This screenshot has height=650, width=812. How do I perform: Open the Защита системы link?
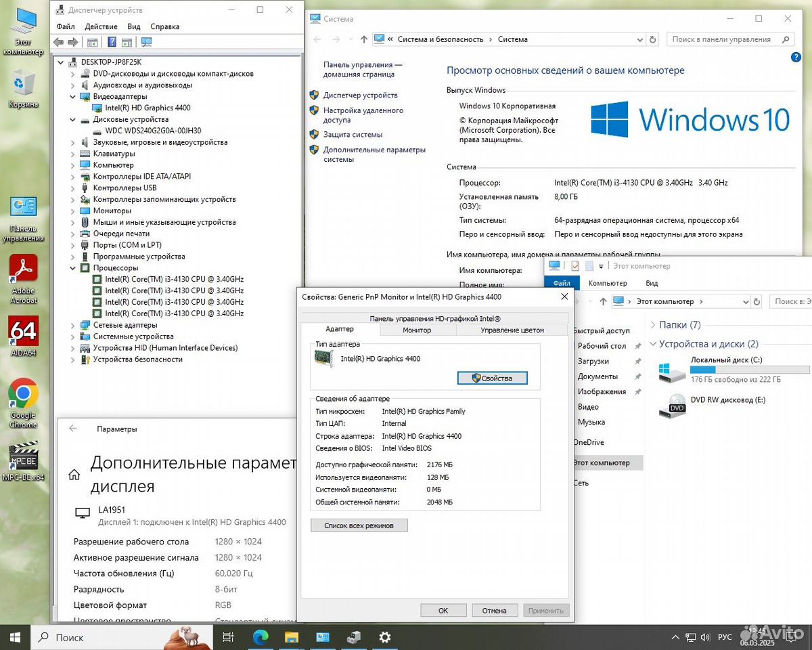coord(353,135)
